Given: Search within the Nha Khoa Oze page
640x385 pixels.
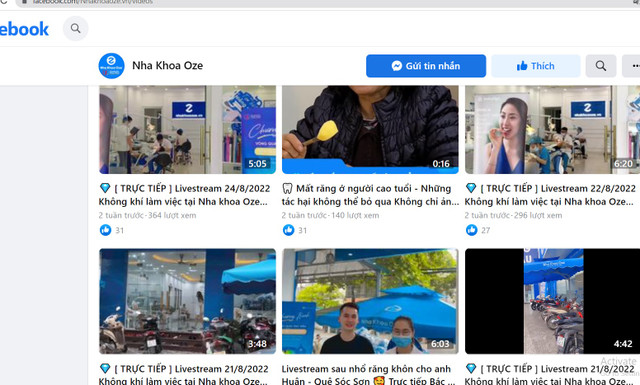Looking at the screenshot, I should [x=600, y=66].
